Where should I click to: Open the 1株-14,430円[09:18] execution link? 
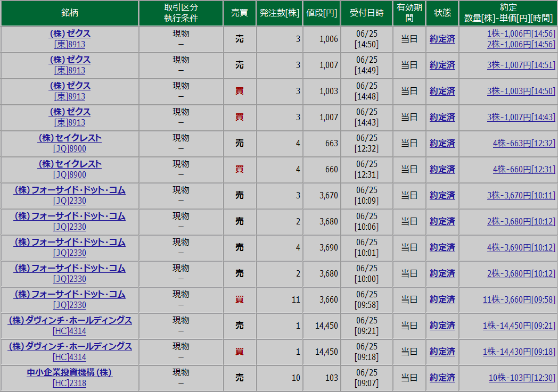[519, 352]
